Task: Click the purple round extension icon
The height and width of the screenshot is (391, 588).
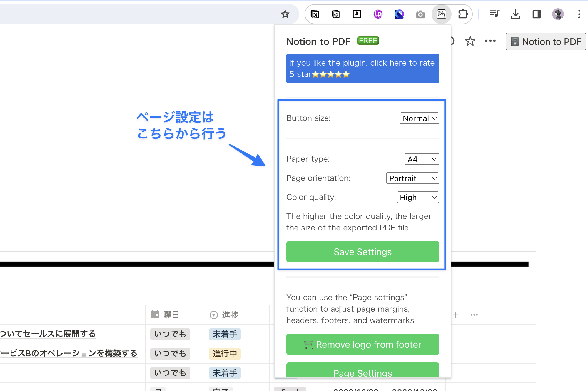Action: [x=378, y=14]
